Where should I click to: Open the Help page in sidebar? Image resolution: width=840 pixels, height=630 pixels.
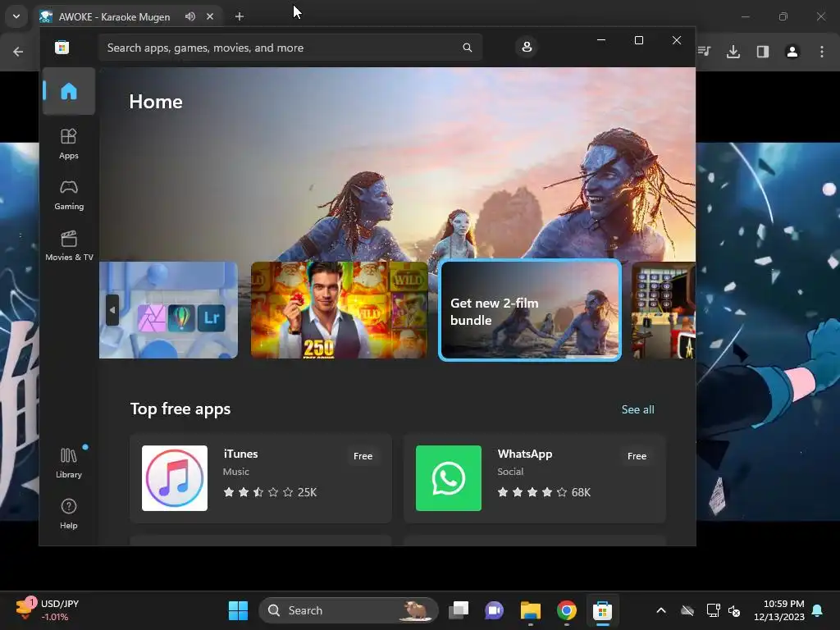click(x=69, y=514)
